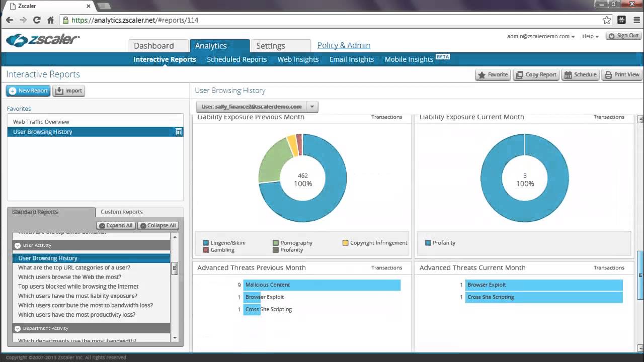Open 'Which users have the most productivity loss?'
The image size is (644, 362).
76,315
